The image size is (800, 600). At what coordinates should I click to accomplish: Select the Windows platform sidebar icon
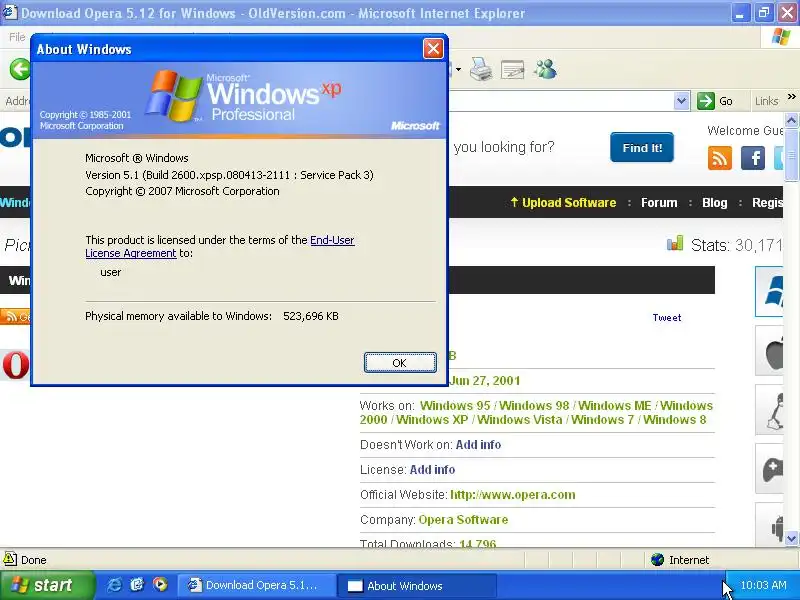tap(769, 291)
